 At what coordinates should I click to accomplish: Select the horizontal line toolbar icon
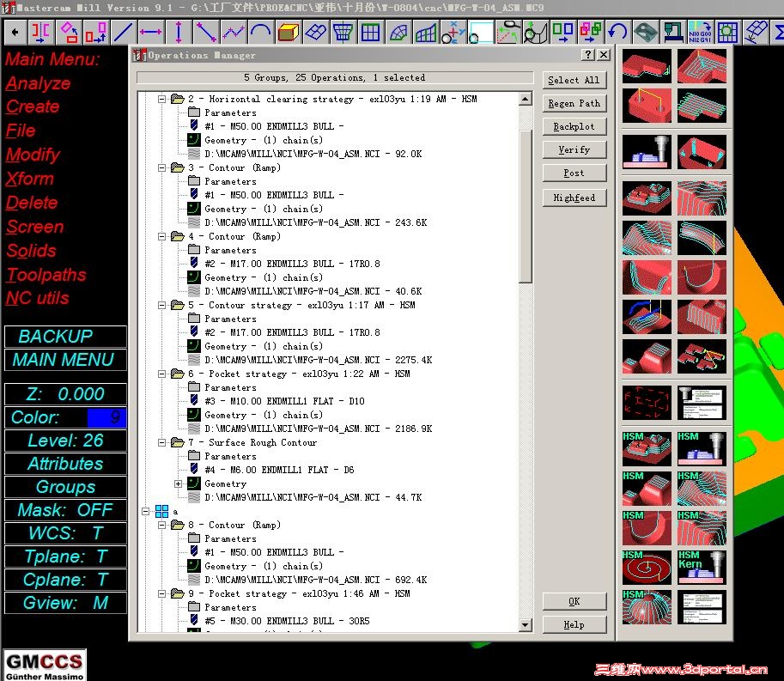(x=150, y=33)
